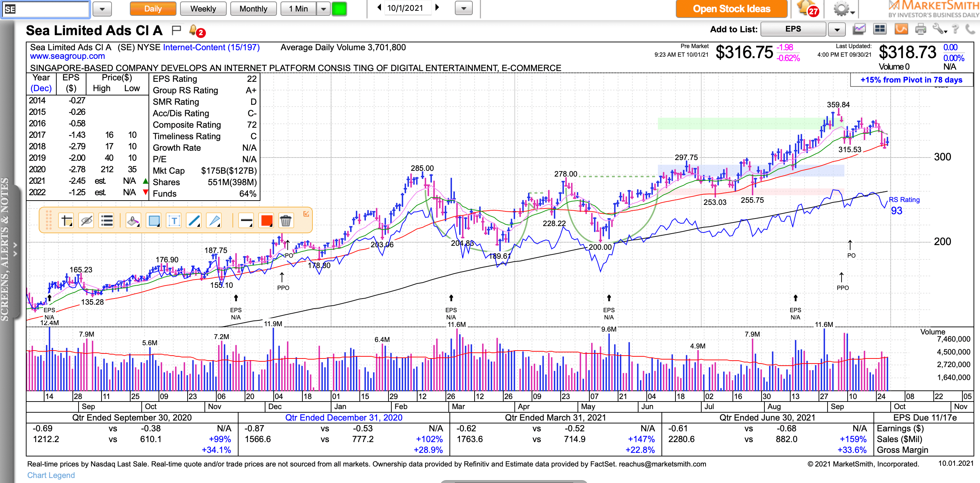The width and height of the screenshot is (980, 483).
Task: Click the orange pattern recognition icon
Action: click(x=901, y=29)
